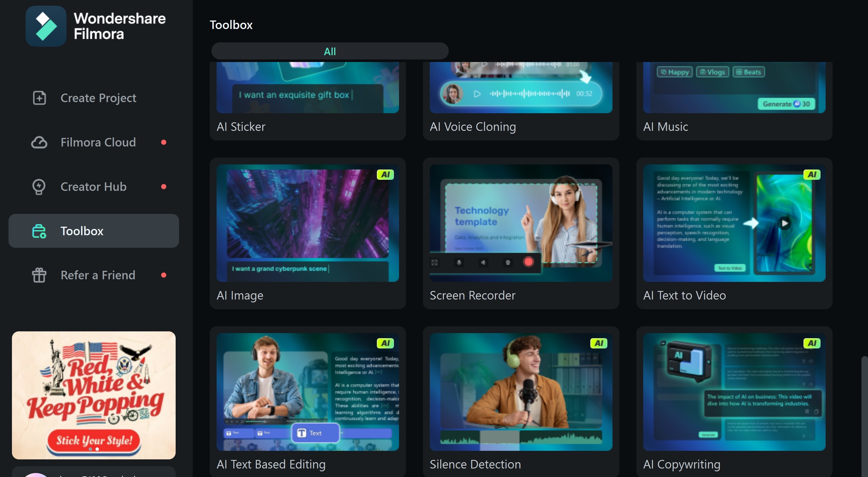Image resolution: width=868 pixels, height=477 pixels.
Task: Click the Create Project plus icon
Action: point(39,98)
